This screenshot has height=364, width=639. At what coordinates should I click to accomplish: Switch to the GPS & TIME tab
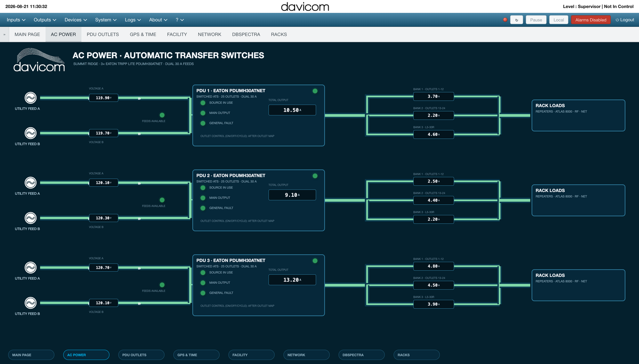click(143, 35)
